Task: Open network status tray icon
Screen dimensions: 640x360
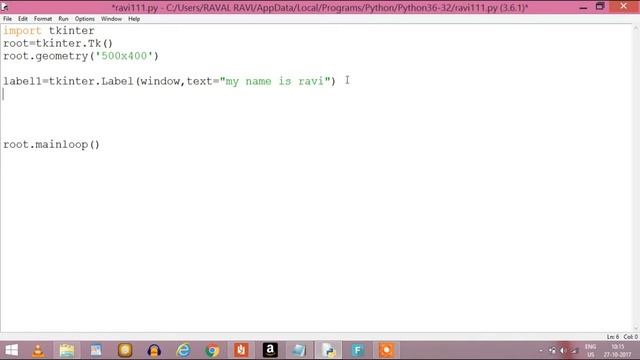Action: 552,351
